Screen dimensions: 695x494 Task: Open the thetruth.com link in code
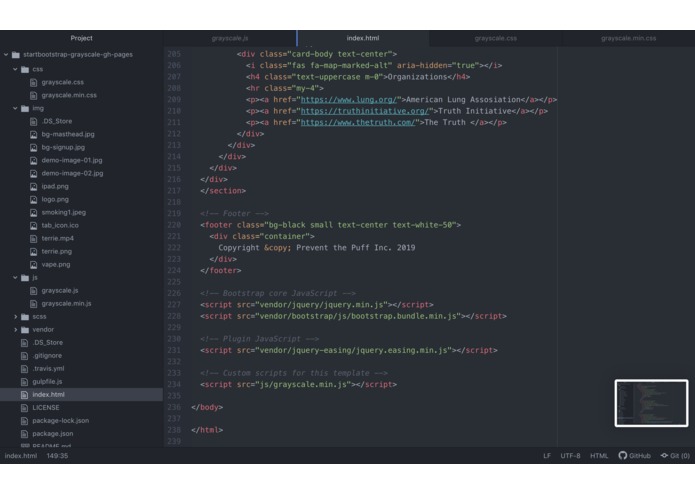(x=358, y=123)
